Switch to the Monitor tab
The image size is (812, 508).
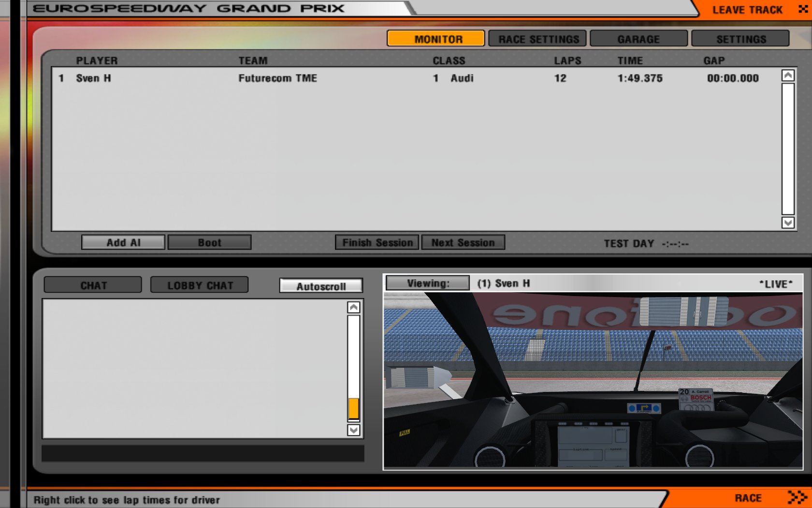coord(435,39)
